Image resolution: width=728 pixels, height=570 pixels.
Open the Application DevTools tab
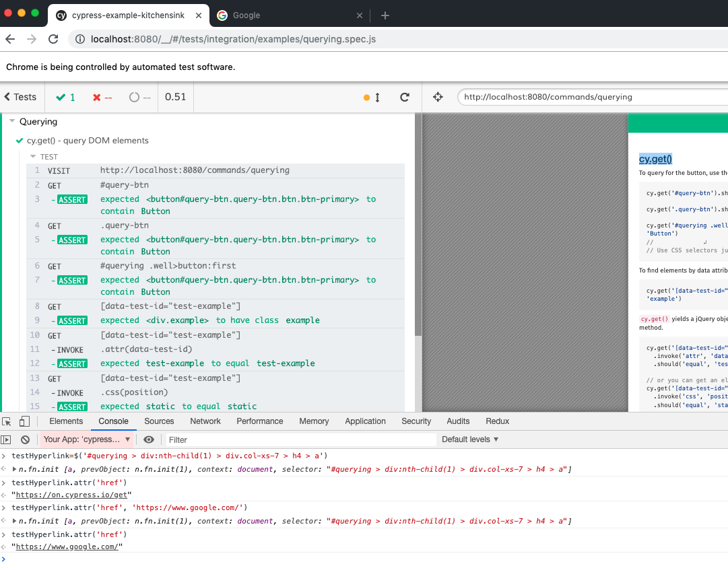(x=365, y=421)
